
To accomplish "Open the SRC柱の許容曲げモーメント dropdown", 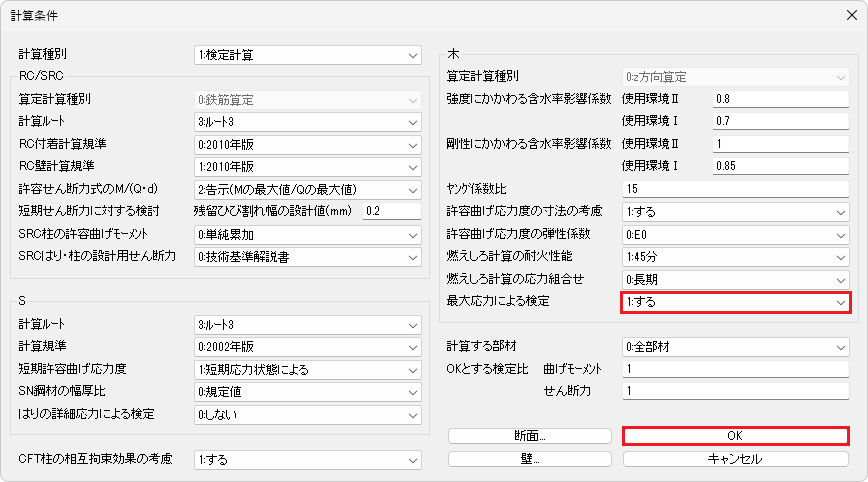I will click(x=308, y=234).
